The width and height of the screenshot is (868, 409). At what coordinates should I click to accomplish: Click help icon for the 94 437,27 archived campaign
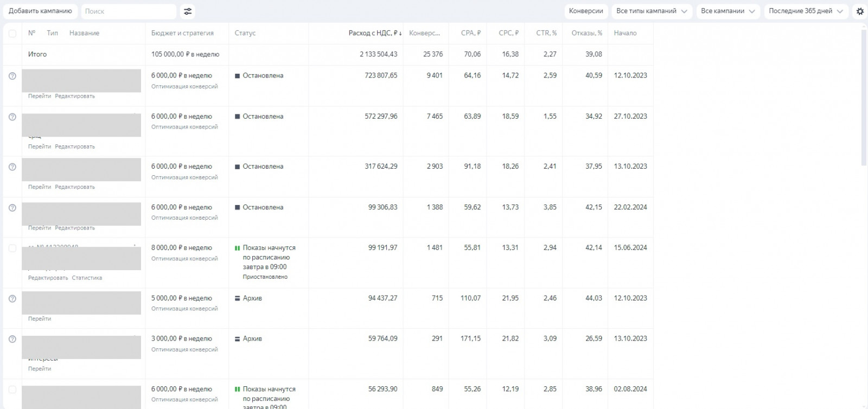pos(12,298)
